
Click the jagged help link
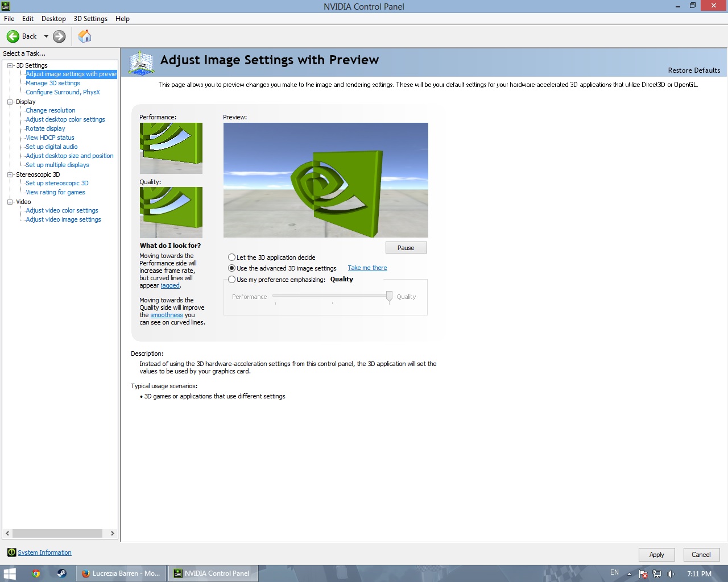(170, 285)
